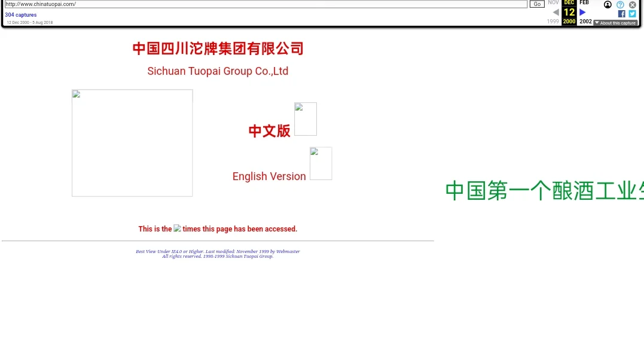644x338 pixels.
Task: Open the 中文版 Chinese version link
Action: point(270,131)
